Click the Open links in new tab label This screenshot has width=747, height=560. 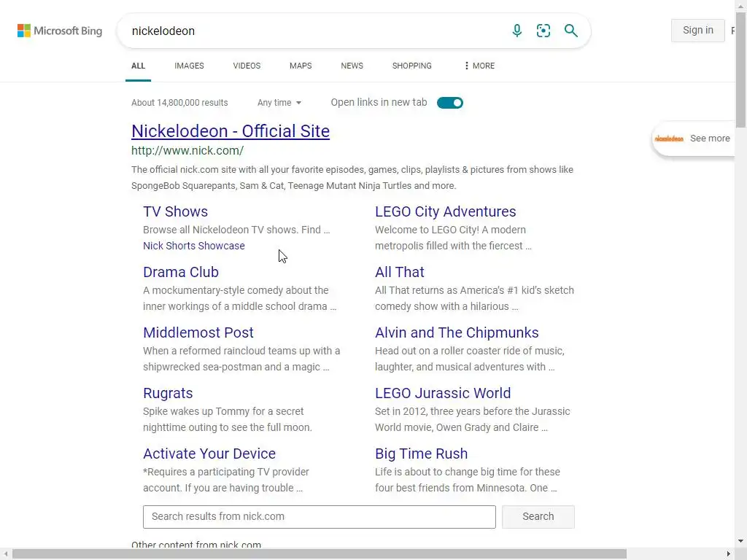coord(379,102)
